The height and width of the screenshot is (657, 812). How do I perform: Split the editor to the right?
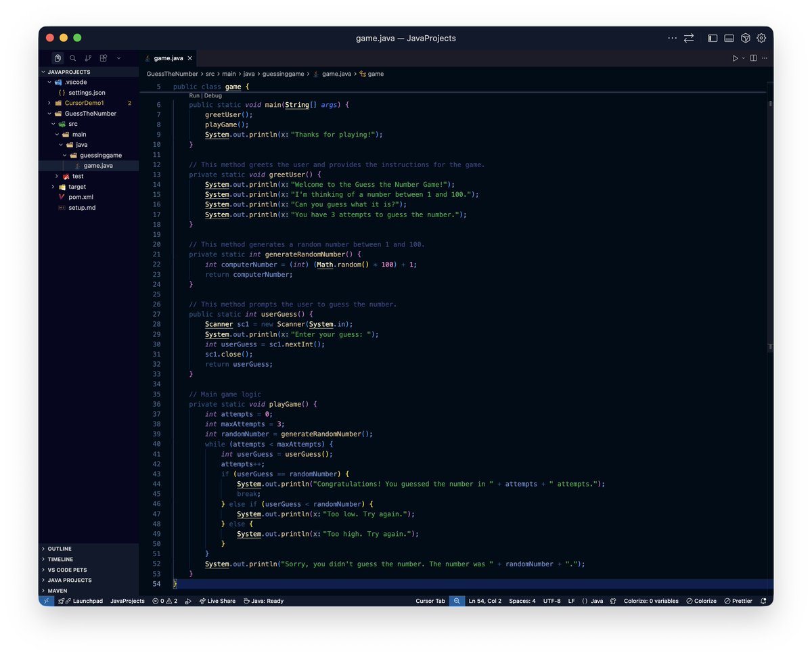(753, 58)
